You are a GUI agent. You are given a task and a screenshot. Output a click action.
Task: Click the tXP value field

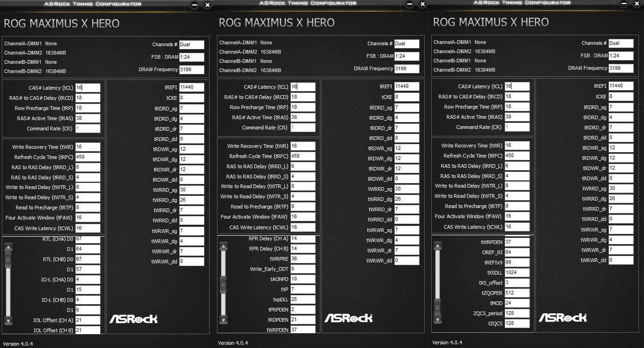303,289
